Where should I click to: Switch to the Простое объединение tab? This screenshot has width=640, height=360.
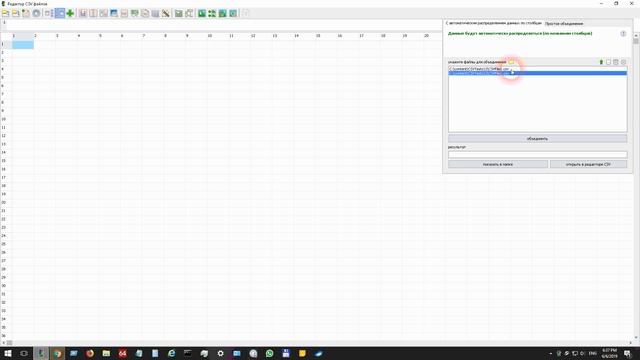coord(564,24)
